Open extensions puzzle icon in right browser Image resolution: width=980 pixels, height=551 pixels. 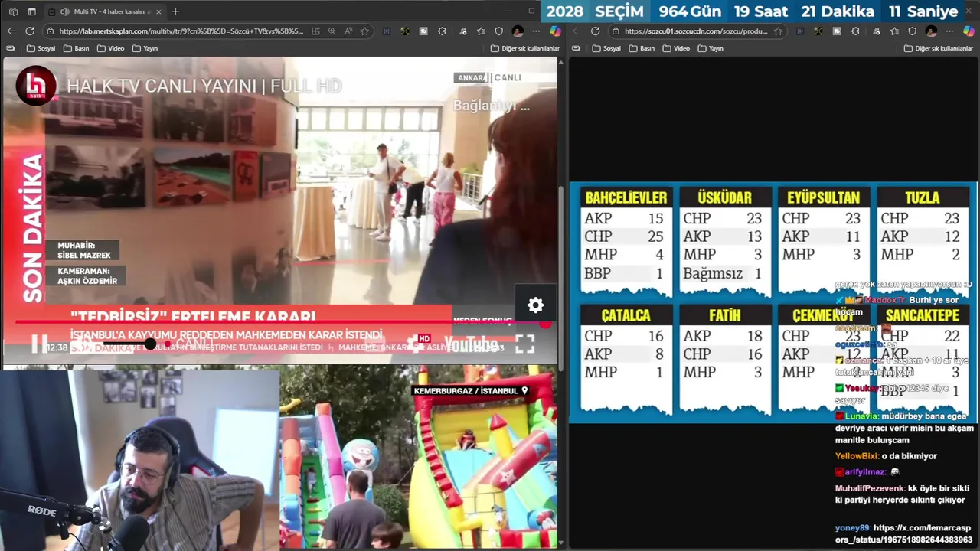[x=855, y=31]
